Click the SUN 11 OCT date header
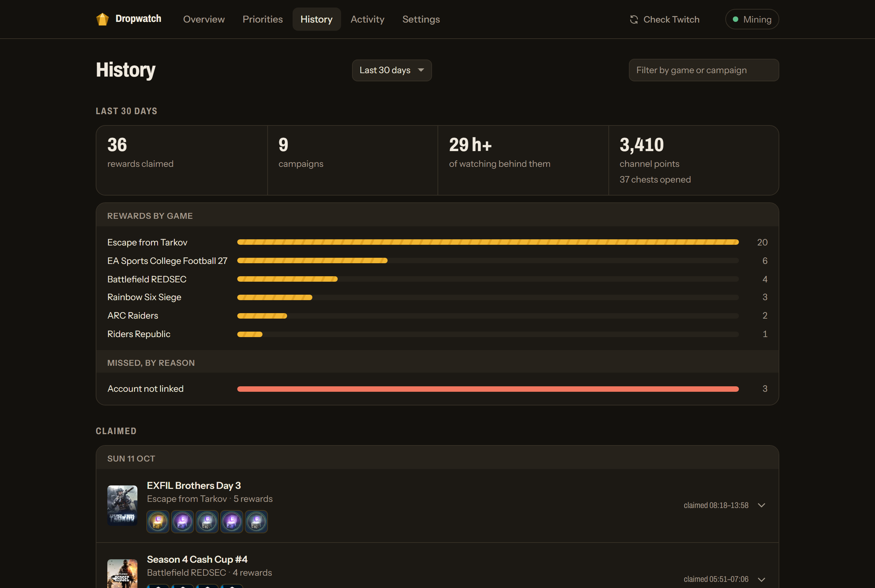 click(131, 459)
